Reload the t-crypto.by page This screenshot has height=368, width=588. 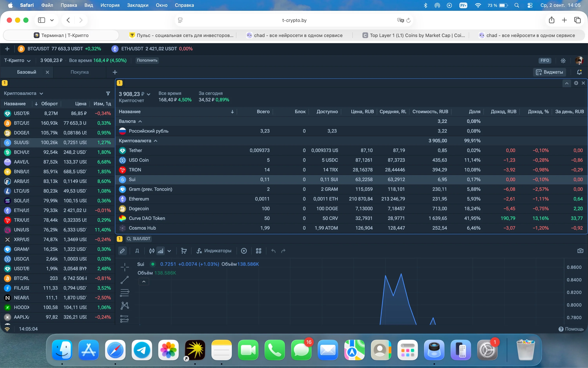(408, 20)
